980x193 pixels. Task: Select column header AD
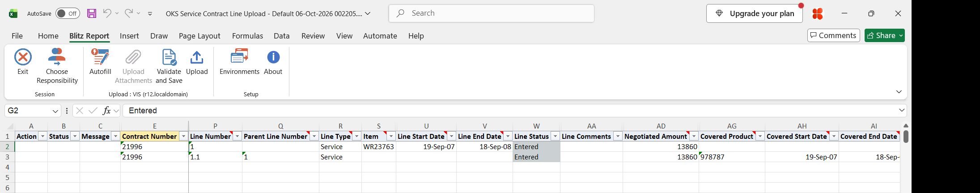pyautogui.click(x=661, y=126)
